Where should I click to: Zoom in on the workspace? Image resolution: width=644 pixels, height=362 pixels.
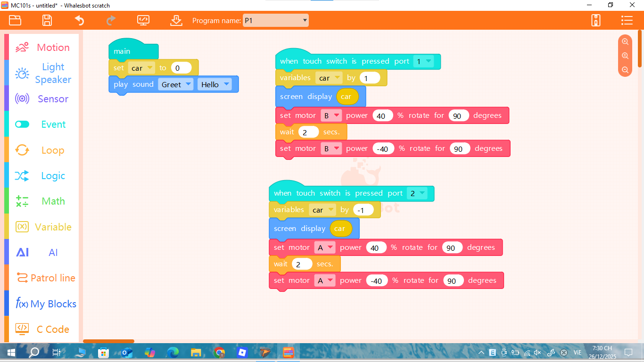625,41
